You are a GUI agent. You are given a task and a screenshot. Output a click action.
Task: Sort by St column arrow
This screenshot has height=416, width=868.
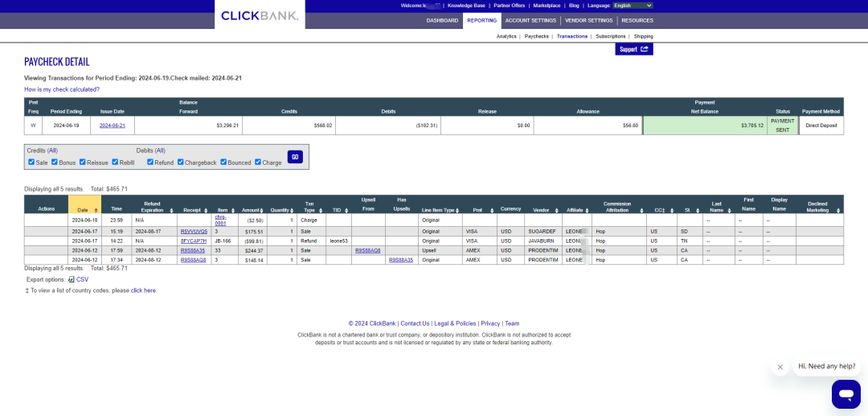[698, 211]
